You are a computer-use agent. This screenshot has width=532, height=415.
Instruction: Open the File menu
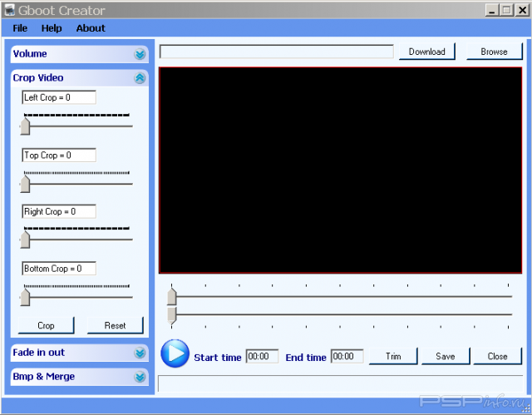coord(20,28)
